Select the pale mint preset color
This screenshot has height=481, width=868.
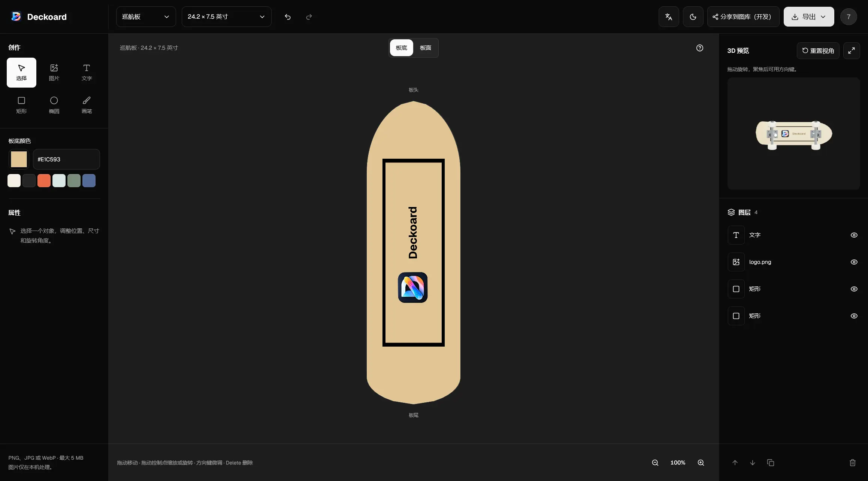pyautogui.click(x=59, y=181)
